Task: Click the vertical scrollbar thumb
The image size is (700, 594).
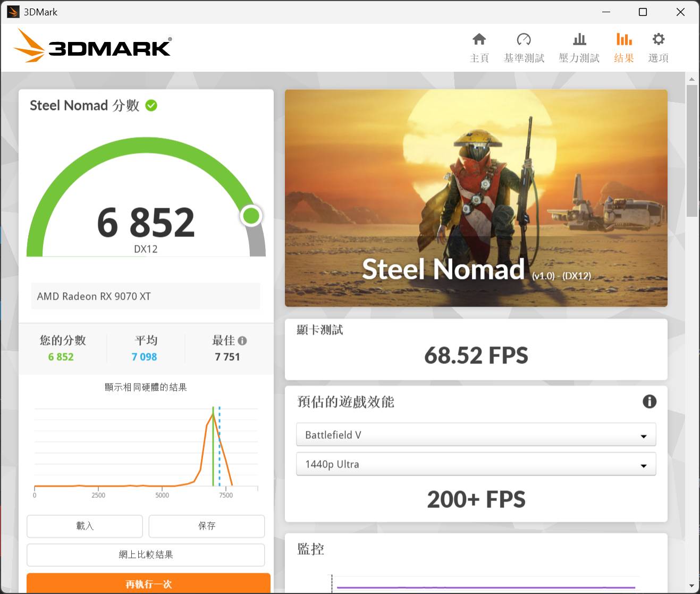Action: point(691,150)
